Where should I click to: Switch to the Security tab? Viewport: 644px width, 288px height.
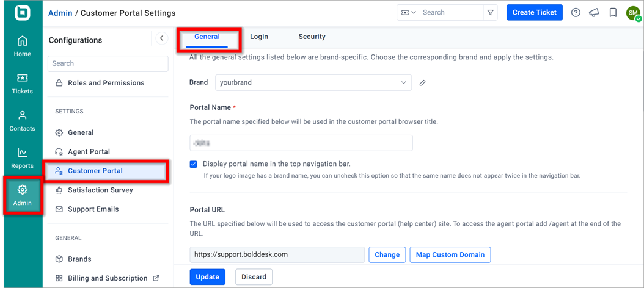point(312,37)
